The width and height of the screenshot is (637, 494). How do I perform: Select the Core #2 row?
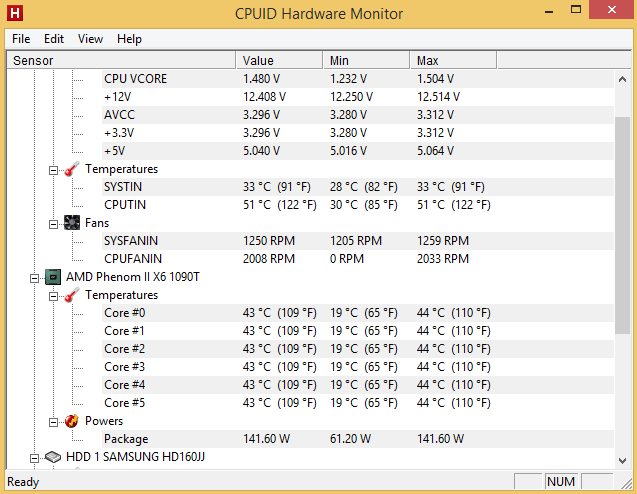point(358,349)
